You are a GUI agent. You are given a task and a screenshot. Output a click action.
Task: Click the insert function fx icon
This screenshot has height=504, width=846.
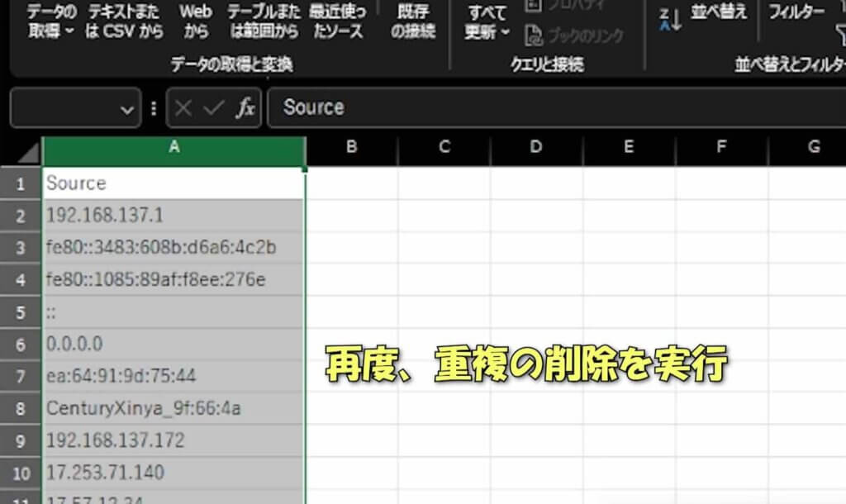(x=245, y=108)
